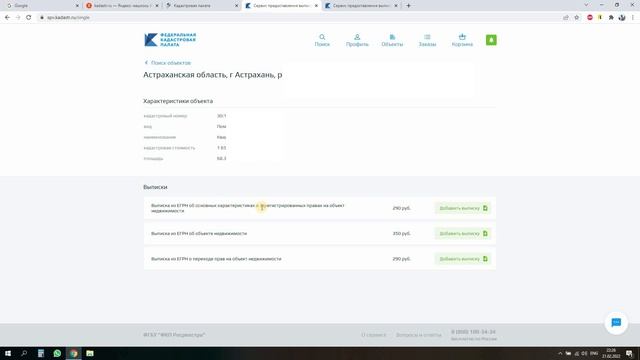Open the tab search dropdown arrow

(586, 5)
